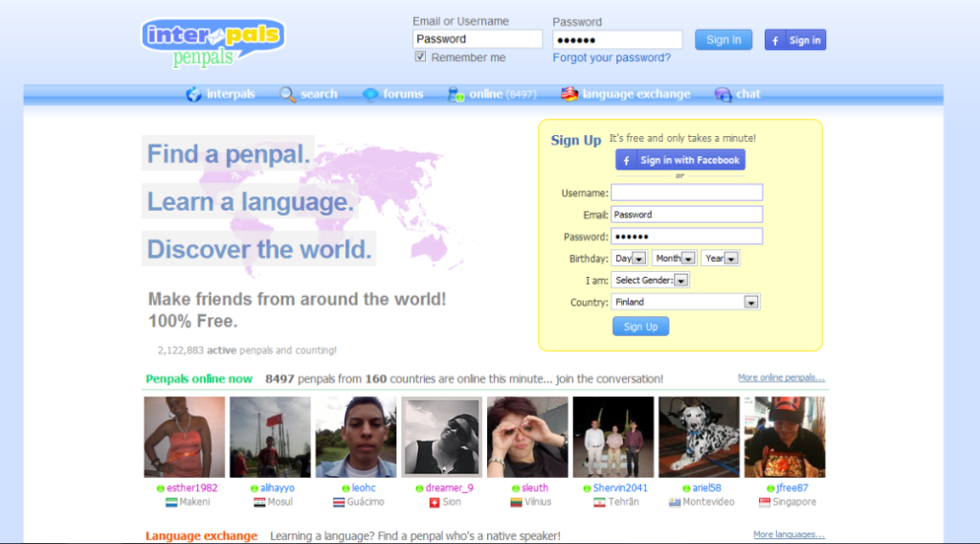980x544 pixels.
Task: Click the flag icon beside Makeni
Action: 171,502
